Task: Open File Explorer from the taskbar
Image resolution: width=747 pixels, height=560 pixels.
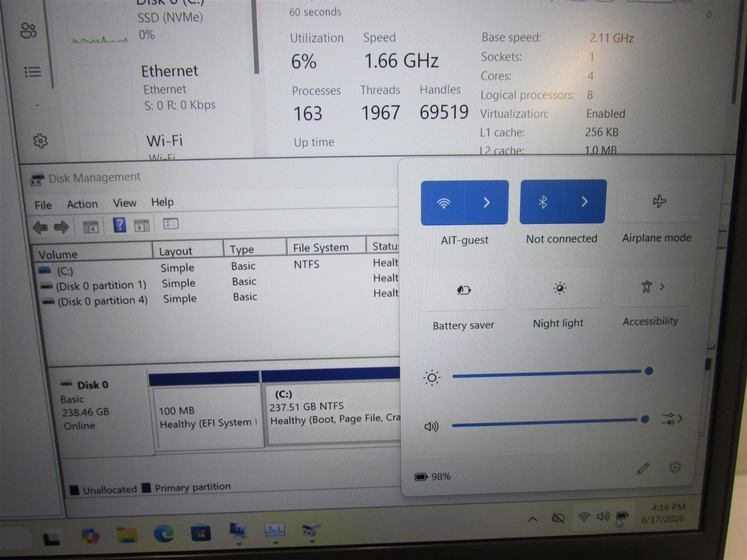Action: point(127,535)
